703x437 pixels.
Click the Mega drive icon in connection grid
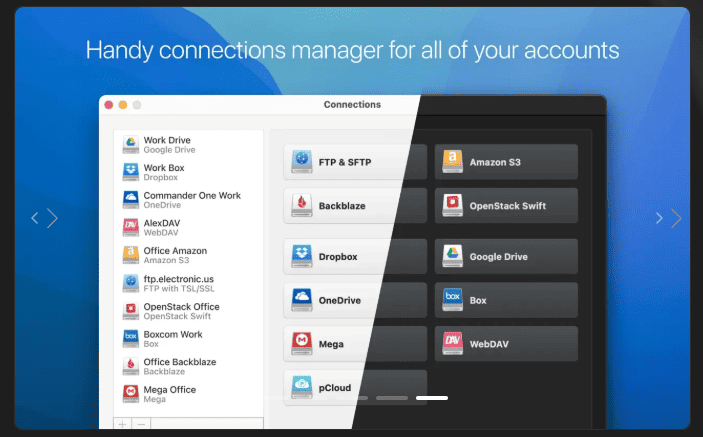(301, 344)
